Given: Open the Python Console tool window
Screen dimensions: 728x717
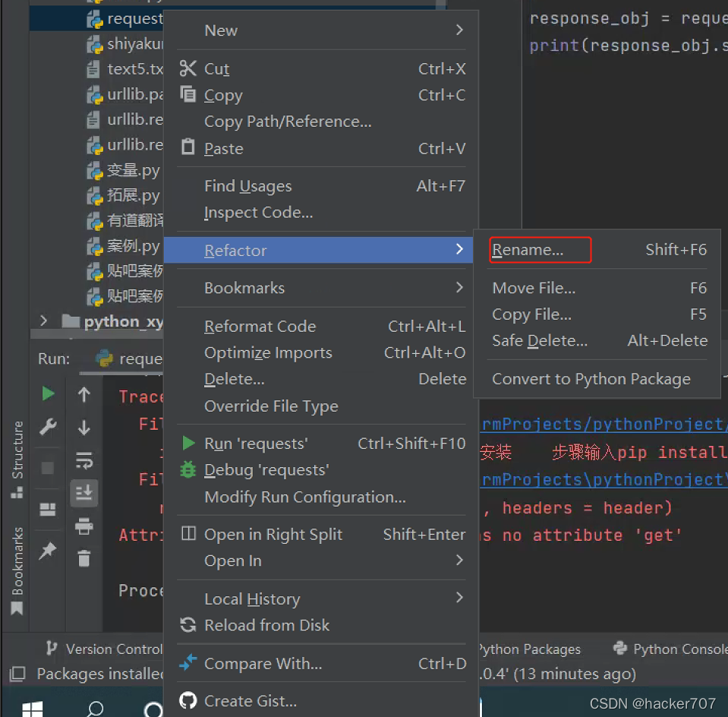Looking at the screenshot, I should 670,649.
